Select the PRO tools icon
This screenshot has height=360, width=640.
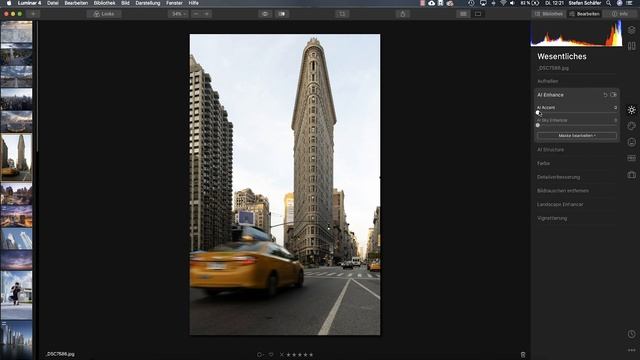pyautogui.click(x=631, y=158)
